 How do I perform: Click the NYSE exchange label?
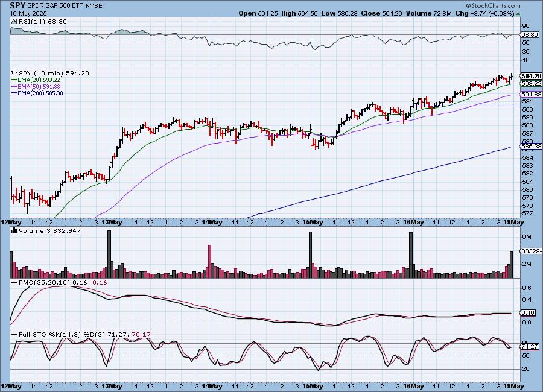(x=93, y=6)
